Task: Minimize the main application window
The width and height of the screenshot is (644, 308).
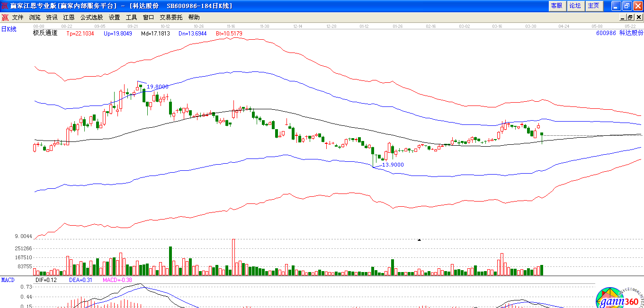Action: point(616,6)
